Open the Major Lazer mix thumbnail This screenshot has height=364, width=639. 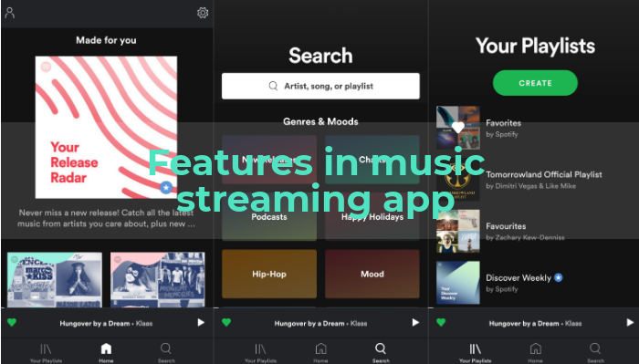tap(55, 280)
